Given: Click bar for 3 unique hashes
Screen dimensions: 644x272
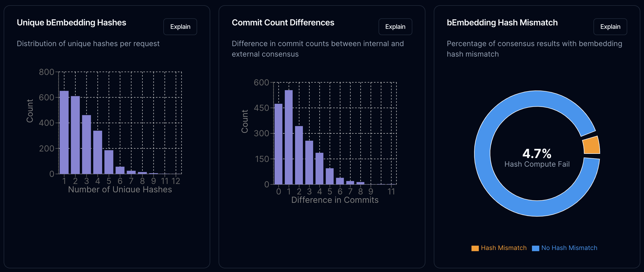Looking at the screenshot, I should coord(86,144).
